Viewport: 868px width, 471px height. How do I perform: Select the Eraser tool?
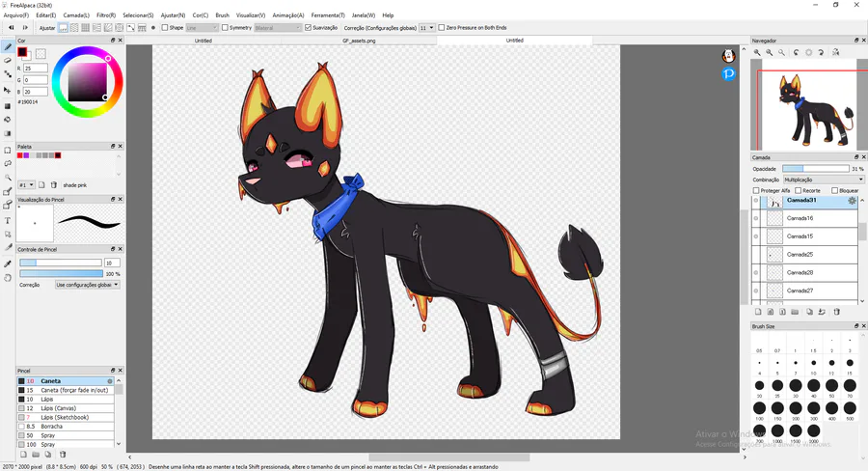tap(8, 61)
